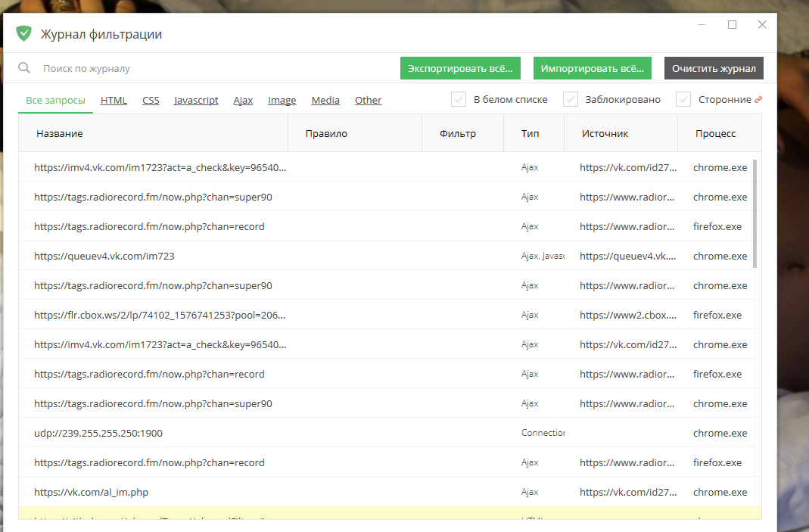
Task: Click the chain icon next to Сторонние
Action: (x=760, y=98)
